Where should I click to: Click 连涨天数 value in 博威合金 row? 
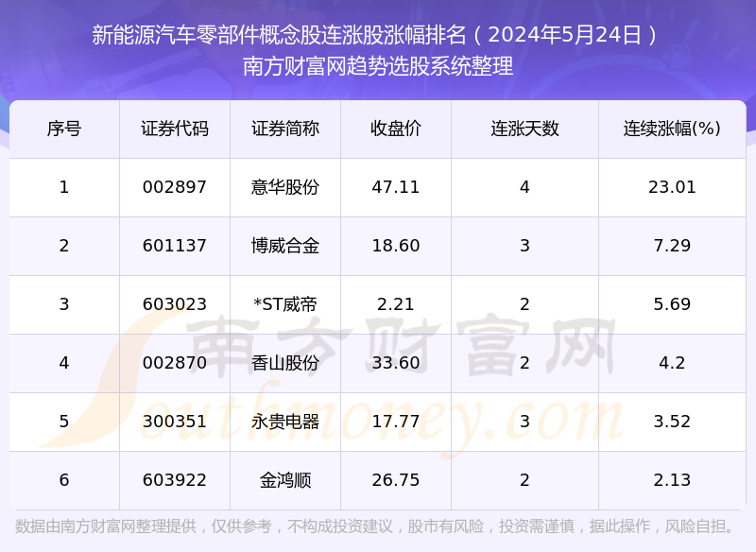[524, 246]
